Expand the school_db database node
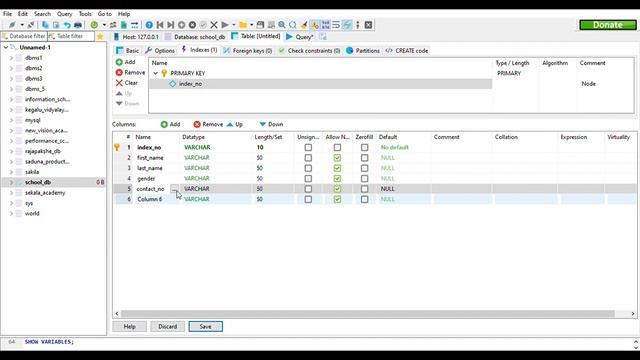 click(x=11, y=182)
